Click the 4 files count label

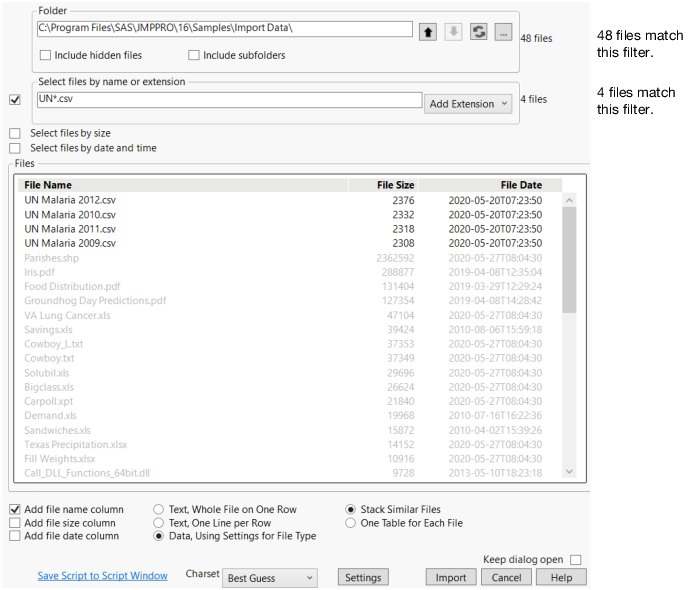pos(534,99)
